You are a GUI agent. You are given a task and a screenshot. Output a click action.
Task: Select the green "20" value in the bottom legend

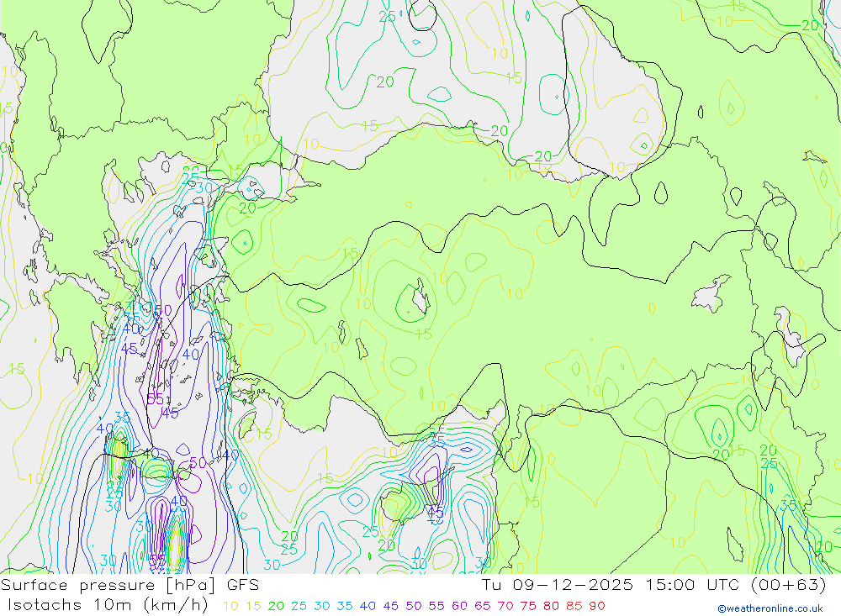tap(276, 607)
